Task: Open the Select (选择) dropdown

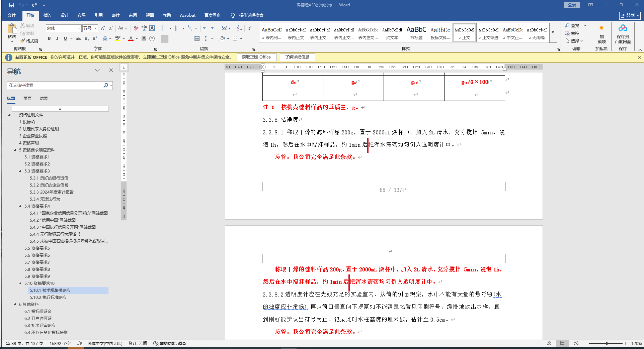Action: (574, 41)
